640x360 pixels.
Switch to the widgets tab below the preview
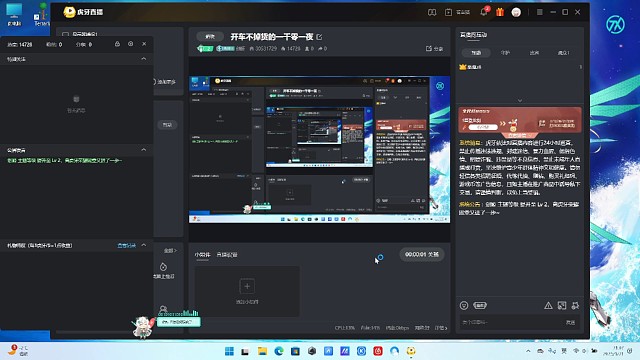pos(202,255)
